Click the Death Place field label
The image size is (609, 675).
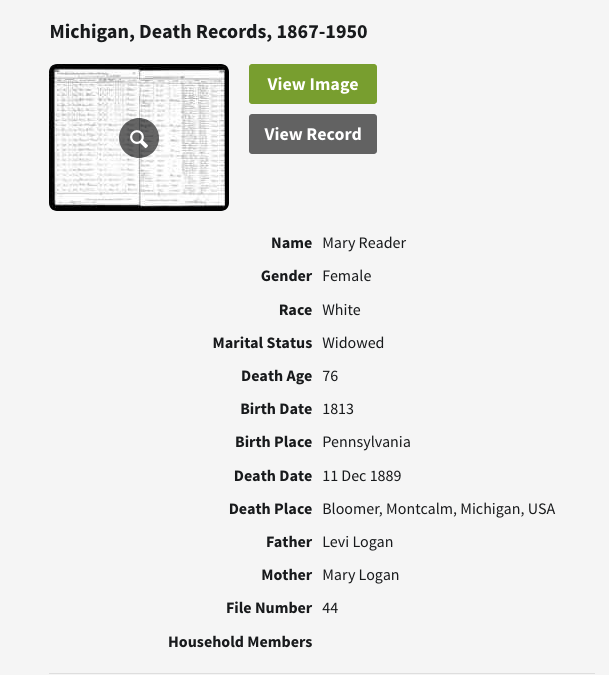pyautogui.click(x=270, y=509)
